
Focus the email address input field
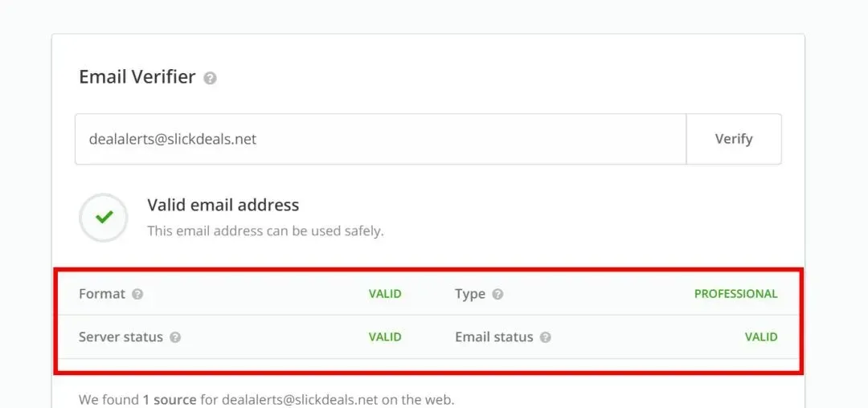(381, 139)
